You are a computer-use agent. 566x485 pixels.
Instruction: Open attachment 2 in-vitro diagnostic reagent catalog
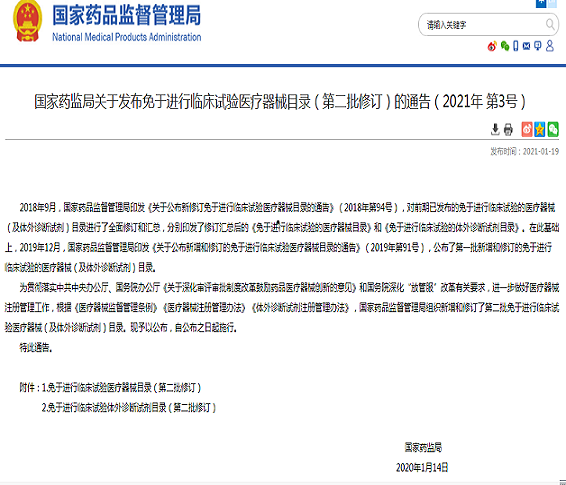coord(129,408)
